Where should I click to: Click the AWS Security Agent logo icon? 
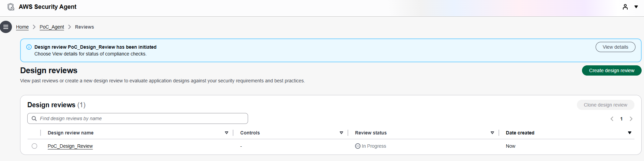[x=11, y=7]
